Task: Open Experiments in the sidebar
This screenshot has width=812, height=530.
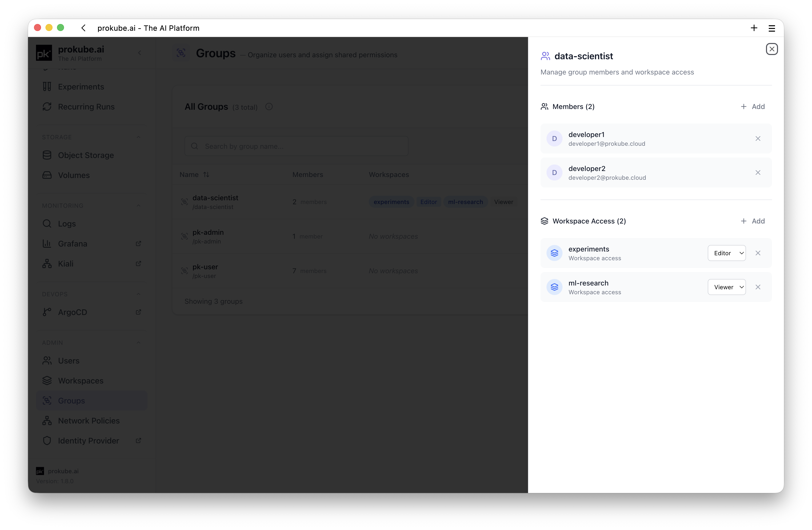Action: tap(91, 87)
